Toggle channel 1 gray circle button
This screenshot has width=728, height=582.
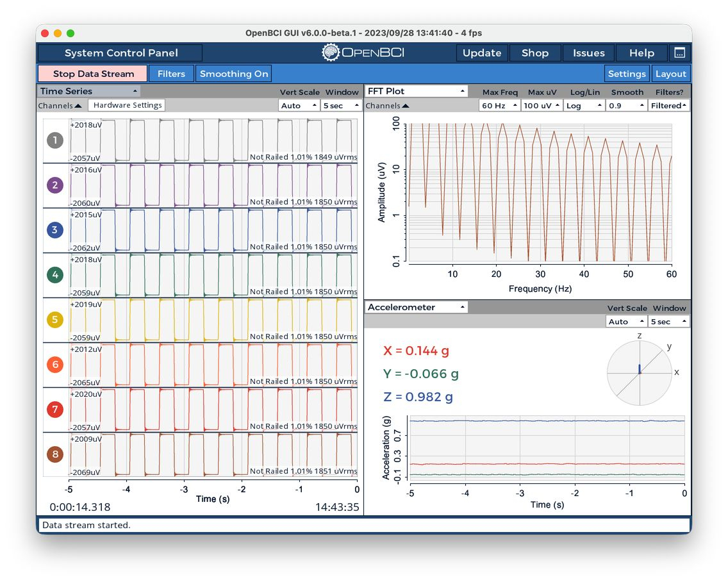tap(54, 140)
